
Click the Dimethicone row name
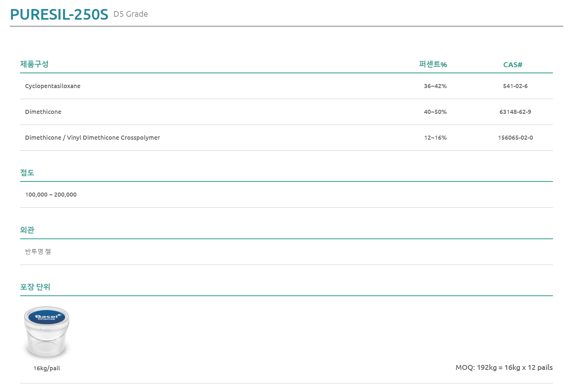tap(43, 112)
